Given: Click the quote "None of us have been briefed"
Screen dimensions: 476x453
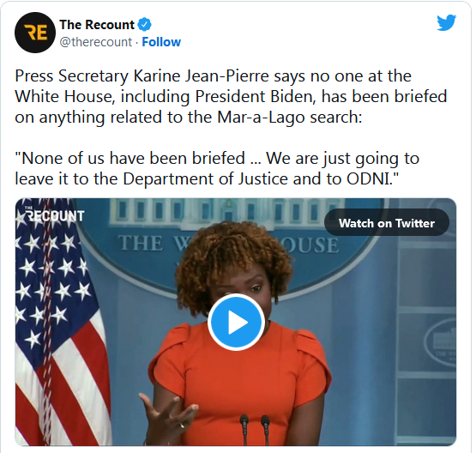Looking at the screenshot, I should [130, 159].
